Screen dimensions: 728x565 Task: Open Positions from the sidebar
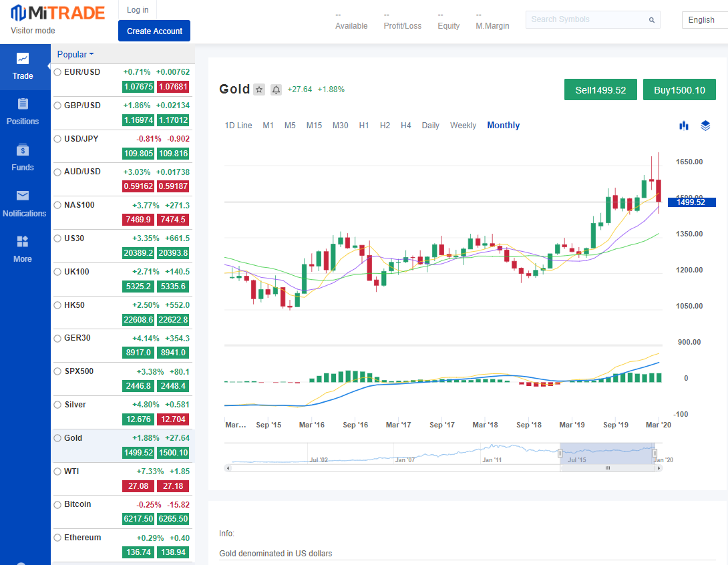(x=23, y=112)
